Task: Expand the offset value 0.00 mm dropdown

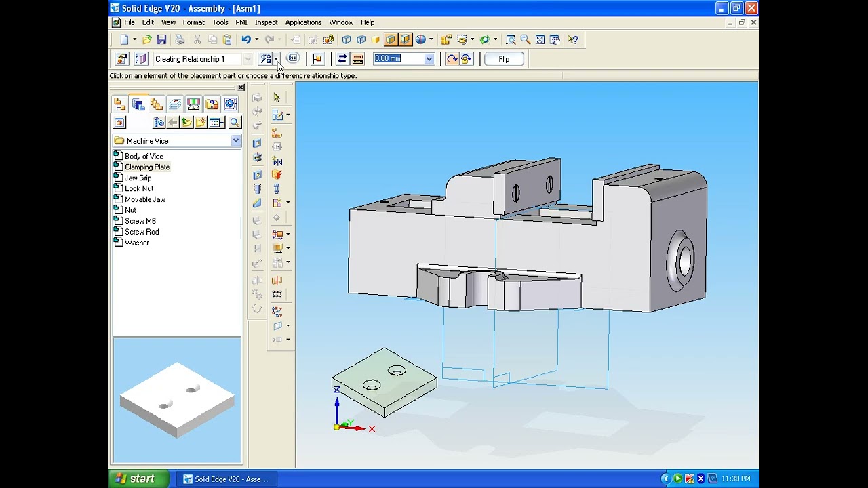Action: click(429, 59)
